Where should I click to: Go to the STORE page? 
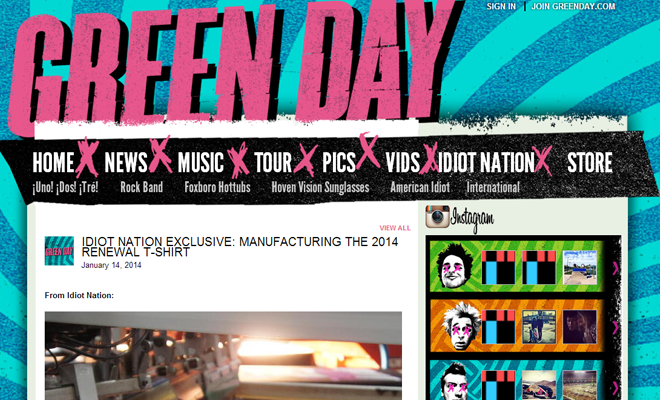click(x=590, y=163)
